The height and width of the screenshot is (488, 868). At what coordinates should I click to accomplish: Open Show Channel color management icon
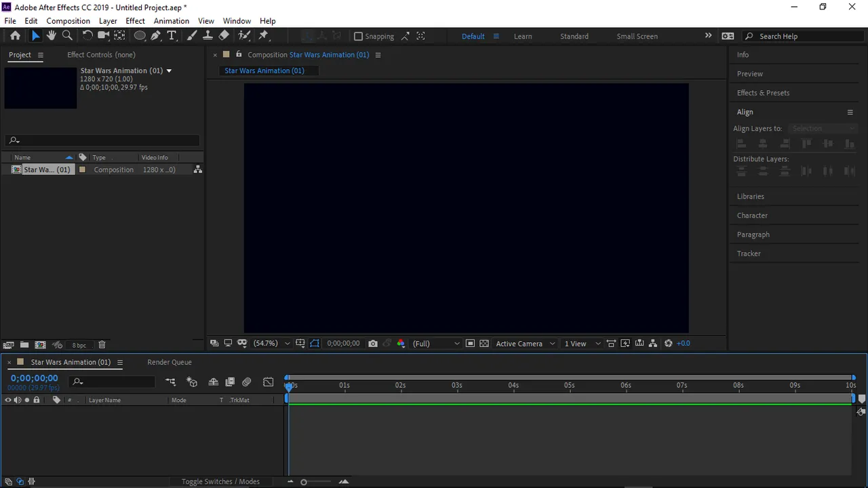tap(401, 344)
